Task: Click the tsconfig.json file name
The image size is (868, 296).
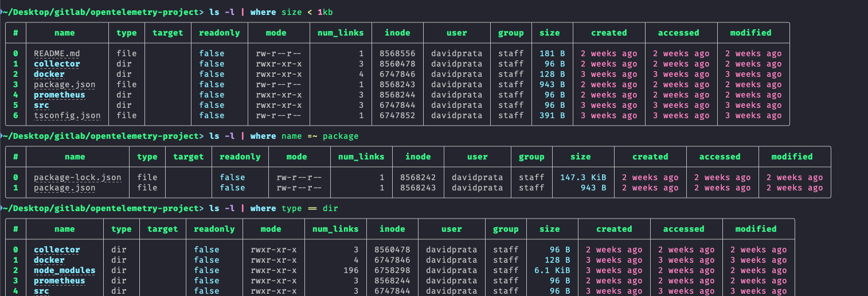Action: [67, 115]
